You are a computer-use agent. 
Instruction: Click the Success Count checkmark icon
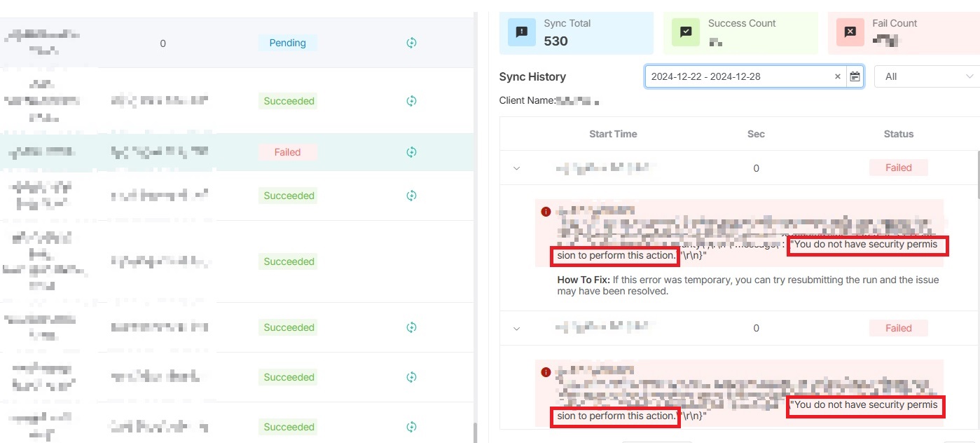[x=686, y=32]
